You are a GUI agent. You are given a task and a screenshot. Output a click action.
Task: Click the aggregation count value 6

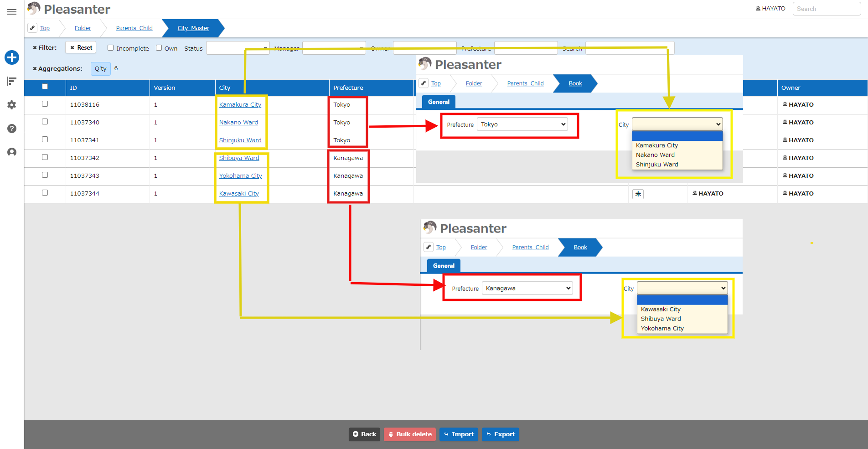116,68
